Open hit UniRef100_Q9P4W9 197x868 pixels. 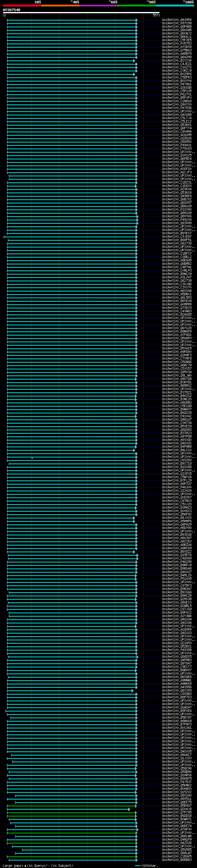[177, 26]
